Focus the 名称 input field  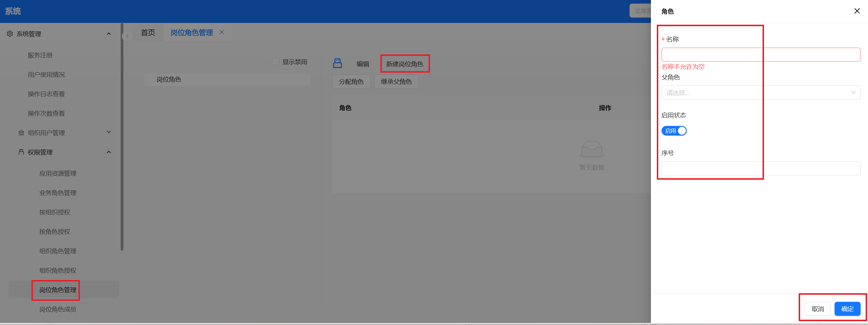point(761,55)
